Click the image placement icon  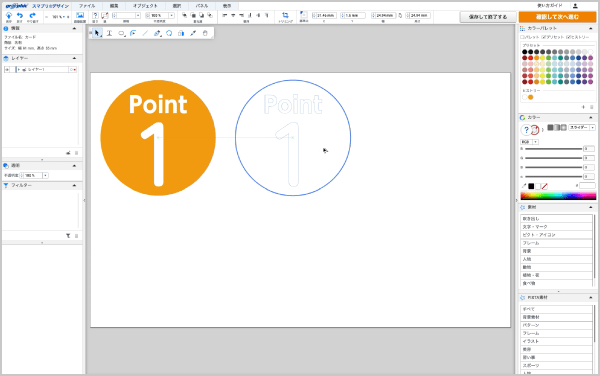click(80, 15)
